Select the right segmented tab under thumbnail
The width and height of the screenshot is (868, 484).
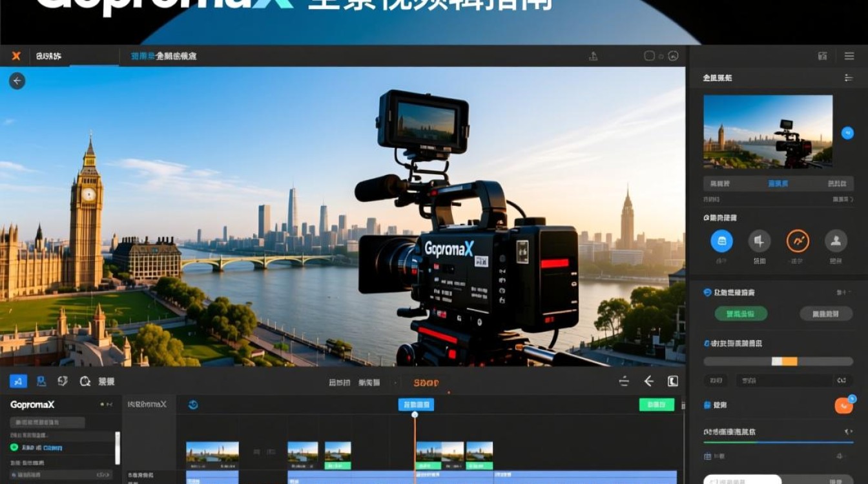point(837,184)
